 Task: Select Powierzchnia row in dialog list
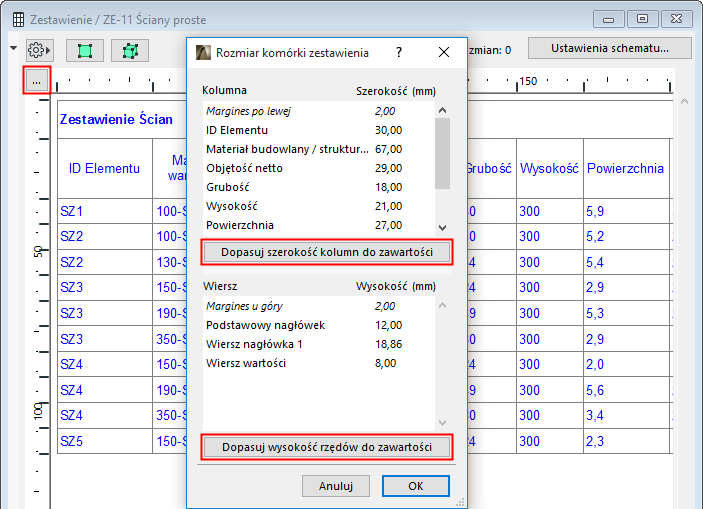coord(318,225)
